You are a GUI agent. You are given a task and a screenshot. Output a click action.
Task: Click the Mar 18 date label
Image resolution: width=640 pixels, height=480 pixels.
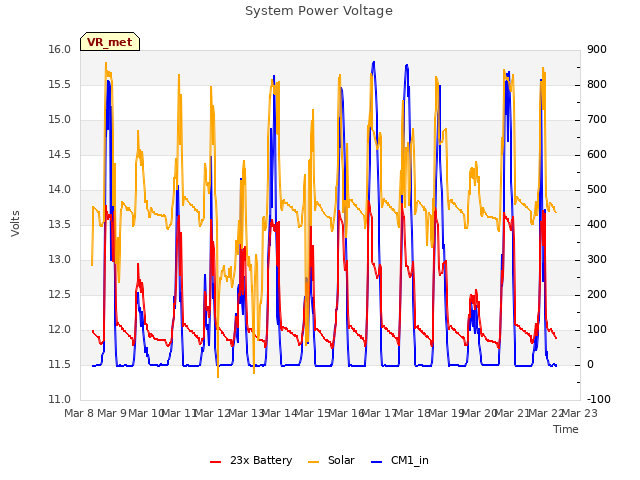click(x=412, y=413)
